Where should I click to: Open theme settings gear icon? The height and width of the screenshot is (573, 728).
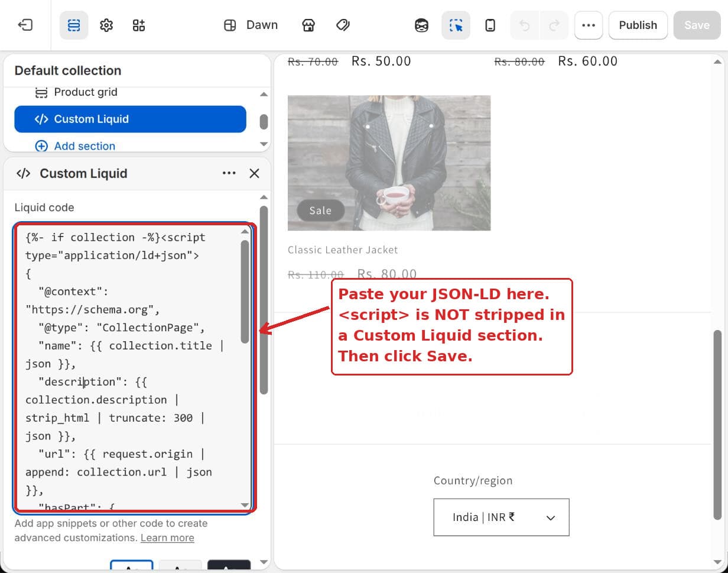(x=106, y=25)
